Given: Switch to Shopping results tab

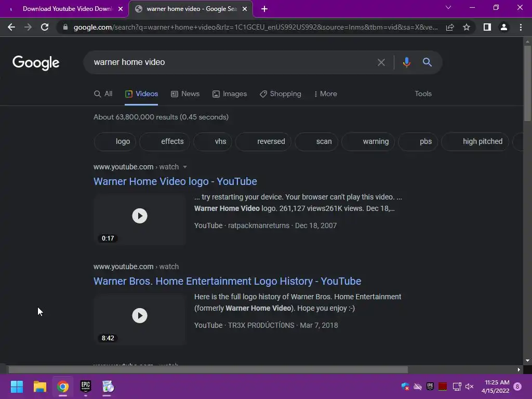Looking at the screenshot, I should [281, 94].
